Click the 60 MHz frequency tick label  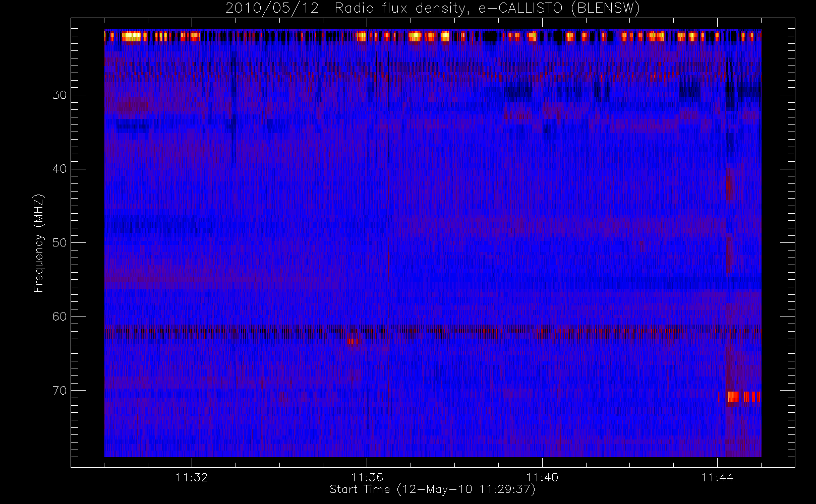(60, 317)
